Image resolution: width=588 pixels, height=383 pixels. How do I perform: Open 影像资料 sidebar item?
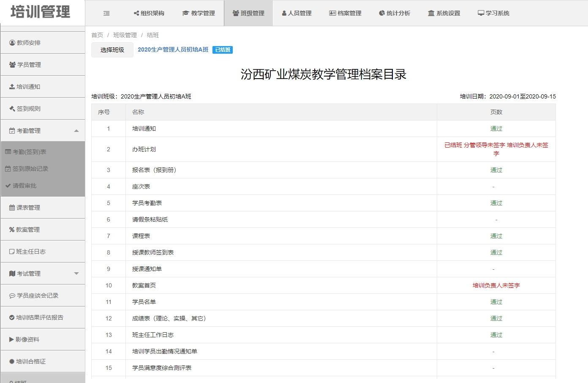[x=27, y=339]
